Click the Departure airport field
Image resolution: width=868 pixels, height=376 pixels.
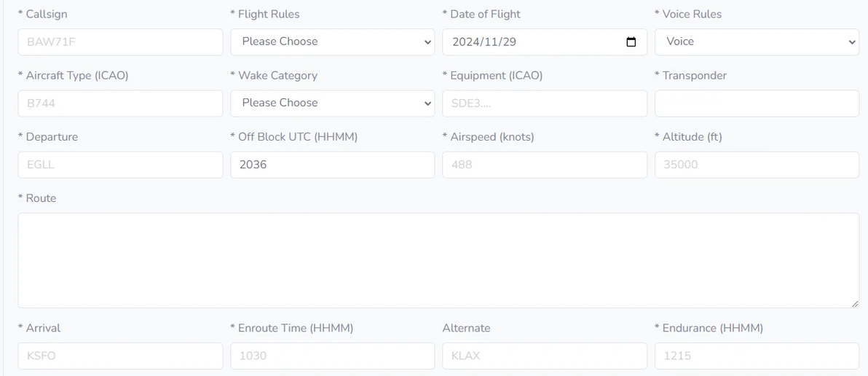point(120,165)
